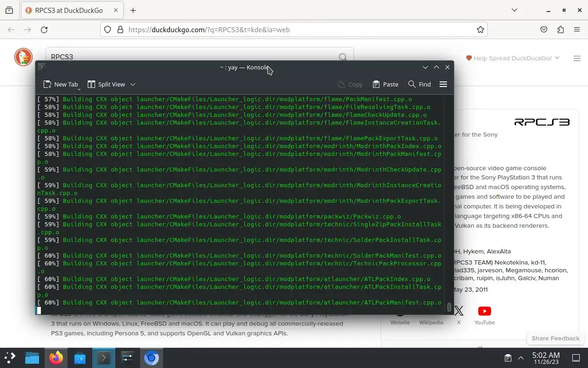Open Firefox recent browsing tab list icon

click(9, 10)
